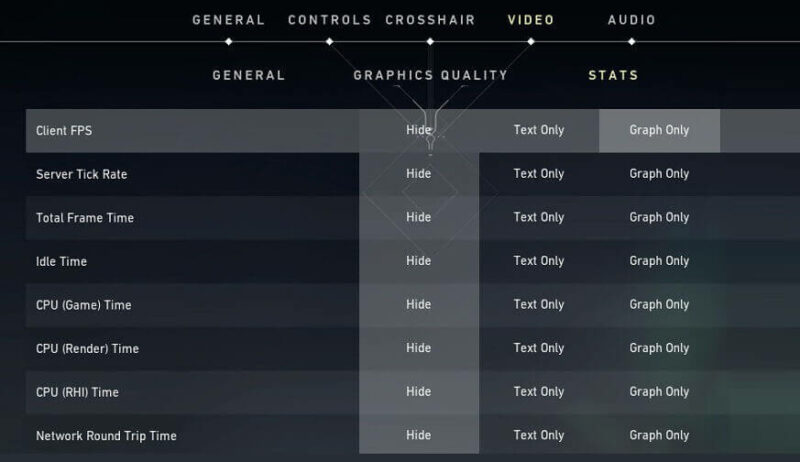Set Idle Time to Graph Only
Image resolution: width=800 pixels, height=462 pixels.
[x=659, y=261]
